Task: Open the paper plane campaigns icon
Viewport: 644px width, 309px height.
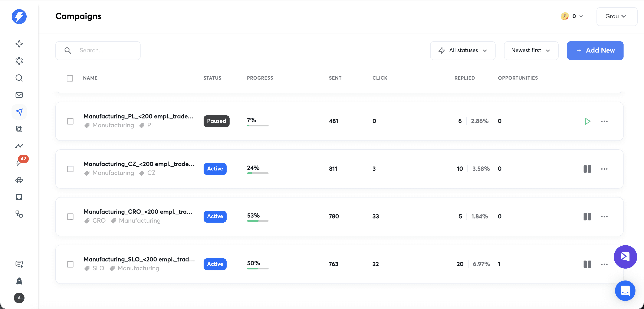Action: pos(19,112)
